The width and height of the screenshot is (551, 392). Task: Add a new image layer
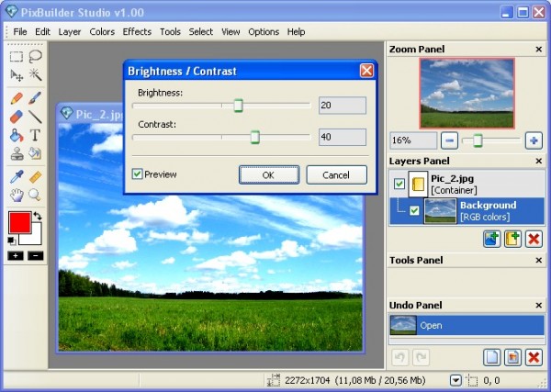491,240
